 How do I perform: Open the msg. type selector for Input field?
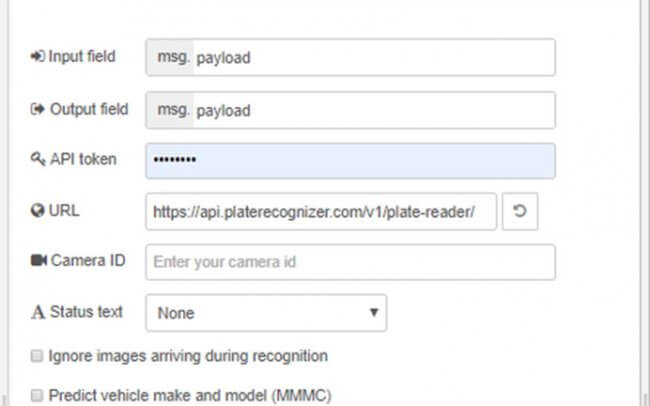(x=170, y=57)
